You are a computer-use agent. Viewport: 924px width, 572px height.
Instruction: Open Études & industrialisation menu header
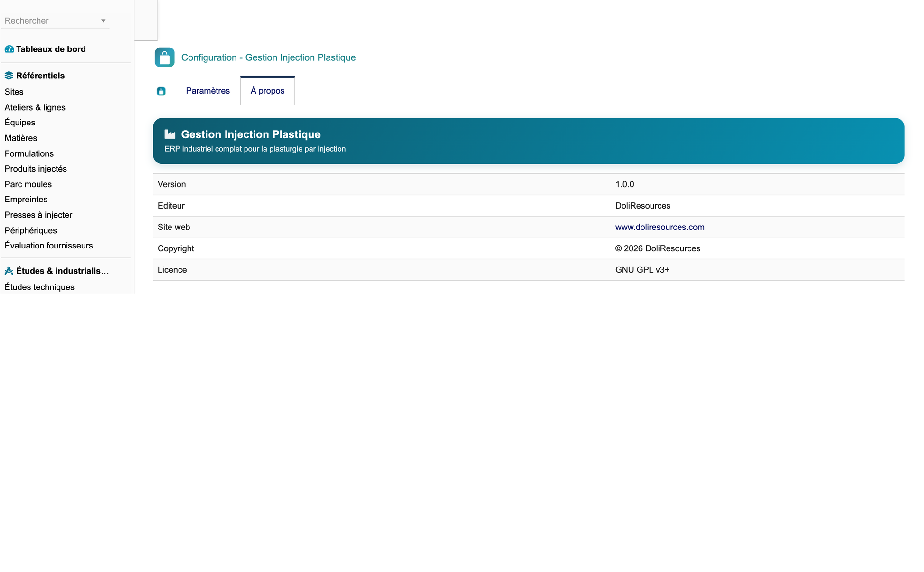63,271
